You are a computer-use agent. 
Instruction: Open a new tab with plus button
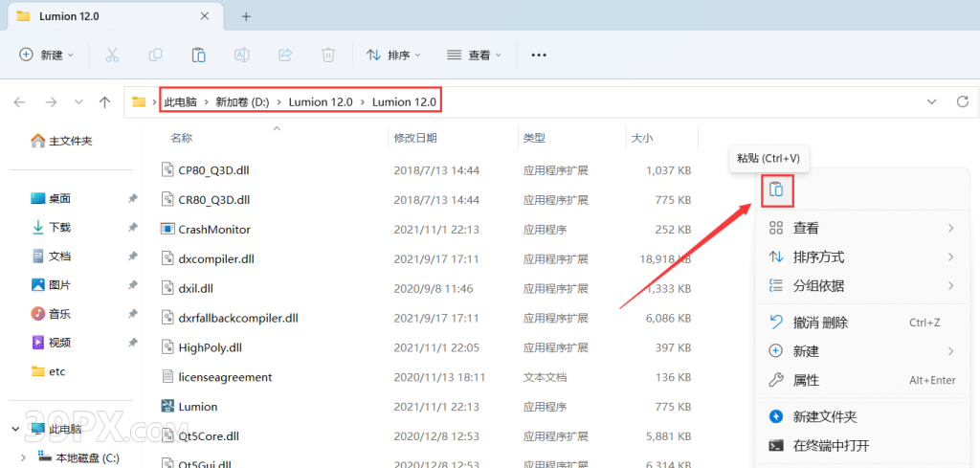click(x=246, y=17)
